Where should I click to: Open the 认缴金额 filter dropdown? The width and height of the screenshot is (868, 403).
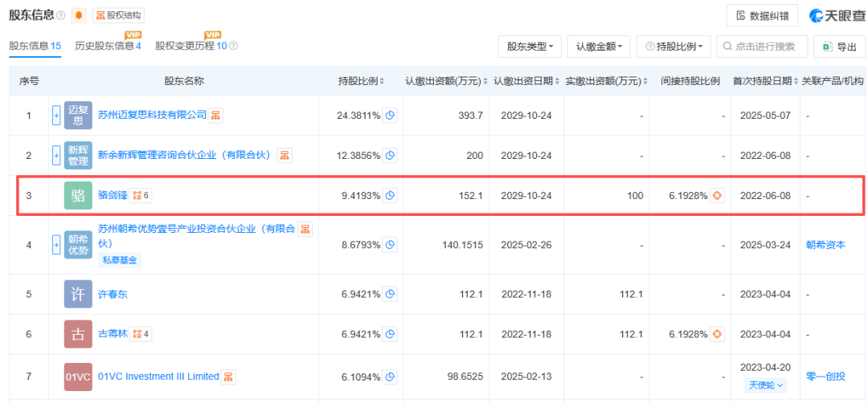[599, 47]
